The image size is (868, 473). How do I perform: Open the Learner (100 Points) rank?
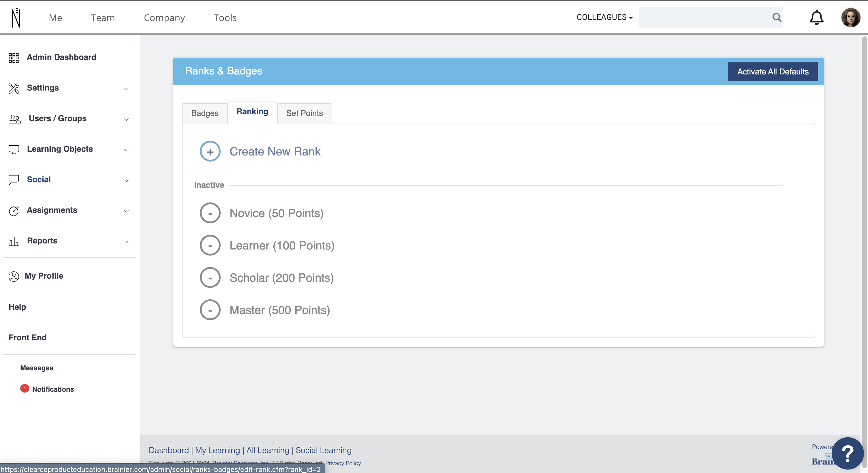[282, 246]
